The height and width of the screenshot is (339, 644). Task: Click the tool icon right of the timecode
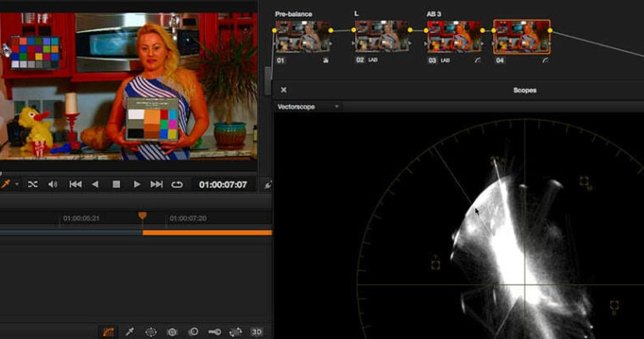pyautogui.click(x=268, y=185)
